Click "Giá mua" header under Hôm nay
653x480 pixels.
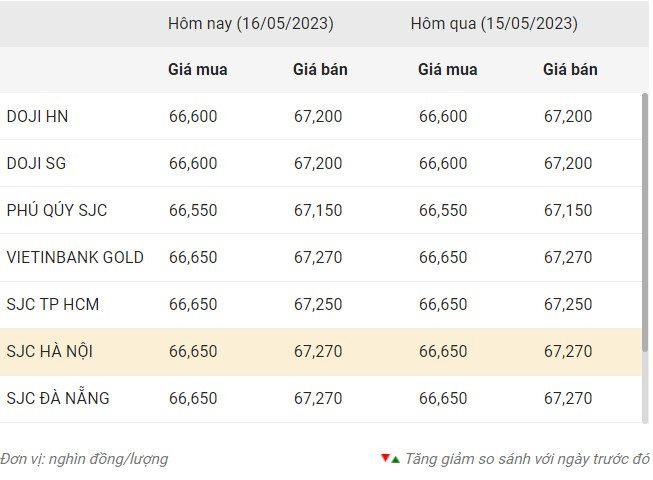tap(198, 70)
